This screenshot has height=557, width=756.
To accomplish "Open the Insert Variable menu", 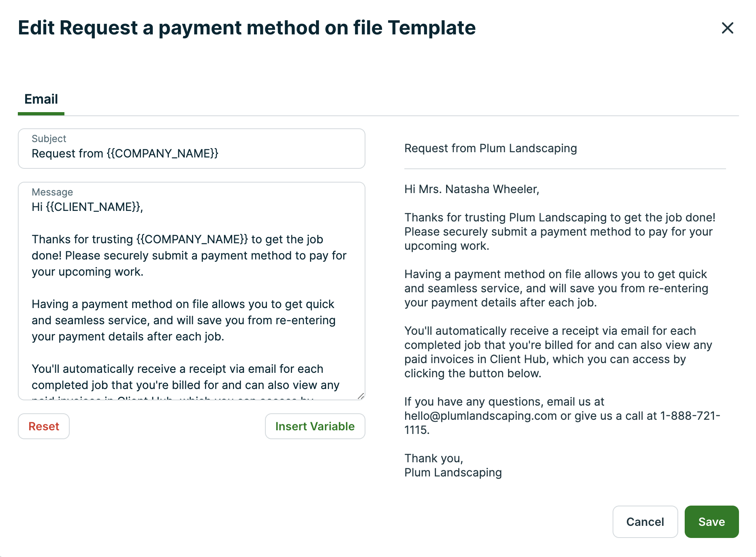I will (315, 426).
